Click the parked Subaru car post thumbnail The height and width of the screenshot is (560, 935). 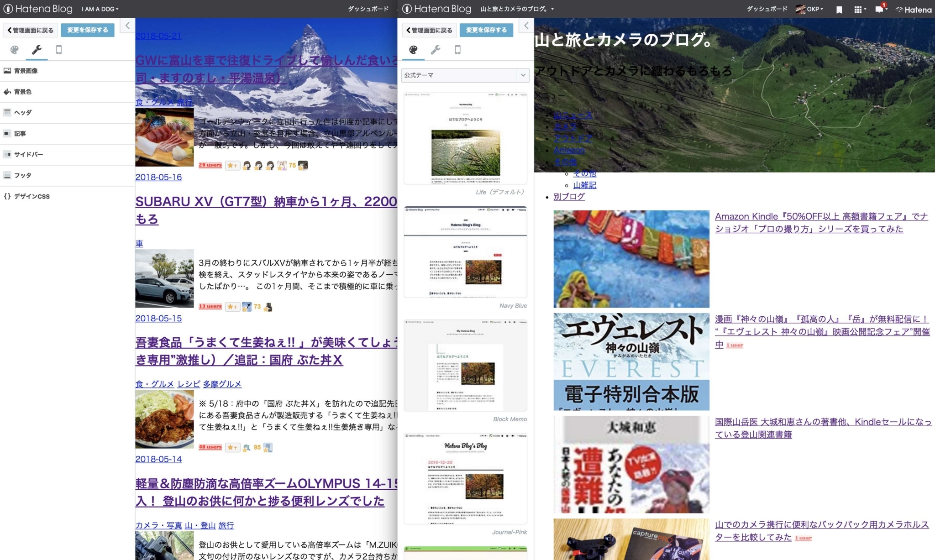[x=164, y=278]
